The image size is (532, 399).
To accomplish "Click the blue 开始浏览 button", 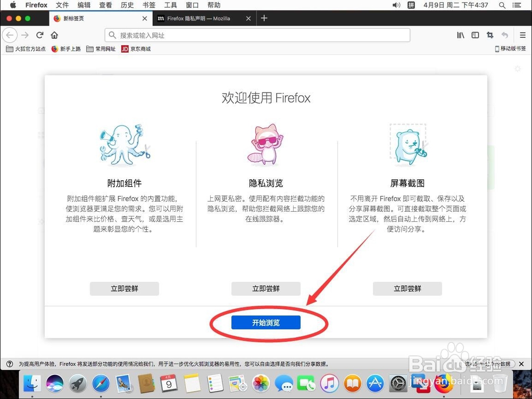I will coord(265,322).
